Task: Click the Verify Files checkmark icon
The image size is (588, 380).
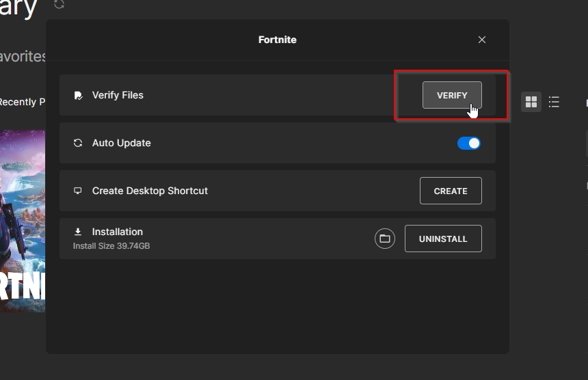Action: (78, 96)
